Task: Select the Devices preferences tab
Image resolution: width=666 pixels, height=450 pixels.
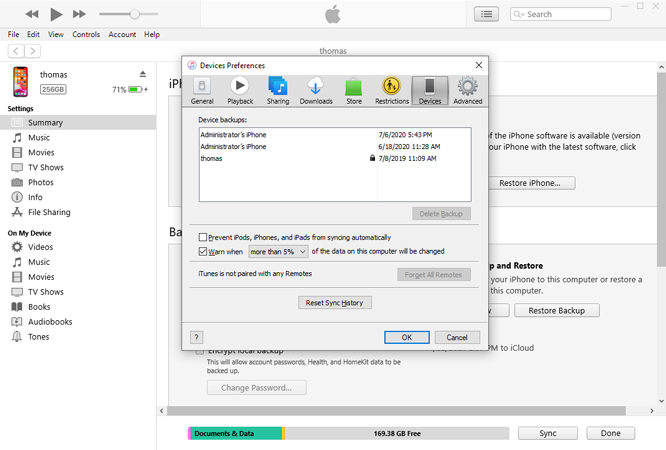Action: [430, 91]
